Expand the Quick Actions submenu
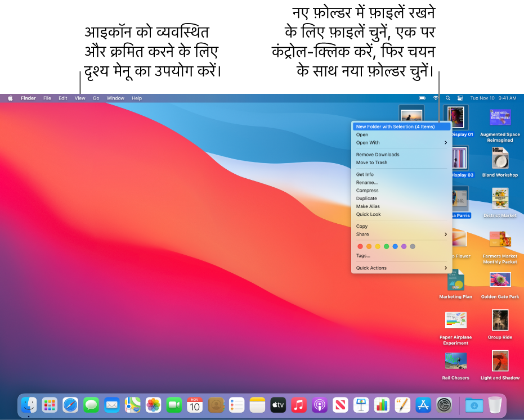The height and width of the screenshot is (420, 524). (x=401, y=268)
